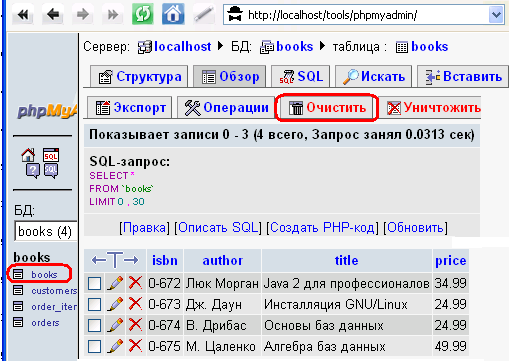509x361 pixels.
Task: Edit row 0-672 with the pencil icon
Action: click(115, 283)
